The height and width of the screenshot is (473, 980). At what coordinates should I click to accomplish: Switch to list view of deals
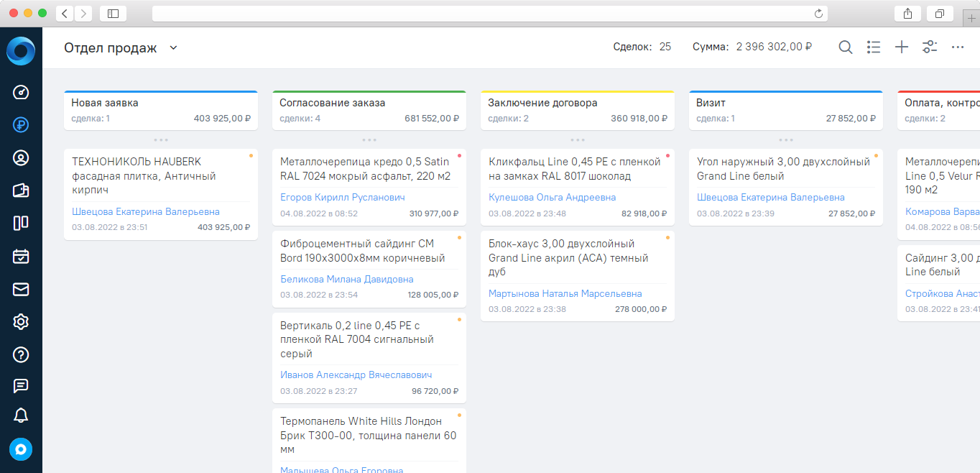[874, 47]
